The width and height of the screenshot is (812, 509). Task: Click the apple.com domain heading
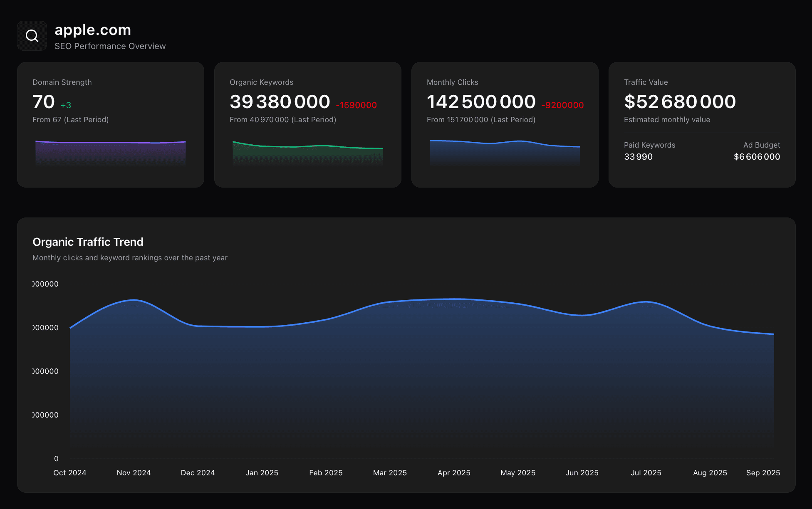pyautogui.click(x=93, y=30)
